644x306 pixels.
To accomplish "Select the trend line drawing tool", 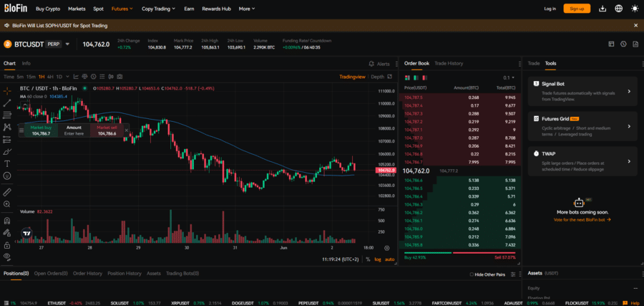I will click(7, 102).
